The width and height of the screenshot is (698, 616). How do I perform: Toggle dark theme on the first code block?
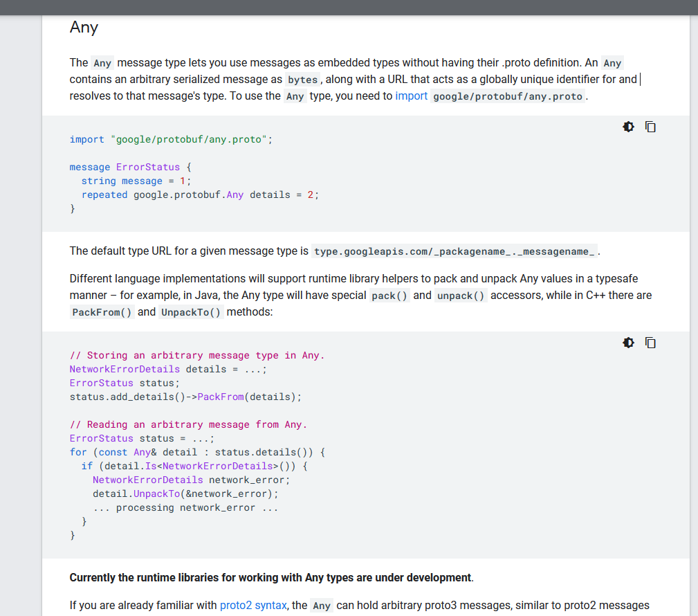(627, 127)
